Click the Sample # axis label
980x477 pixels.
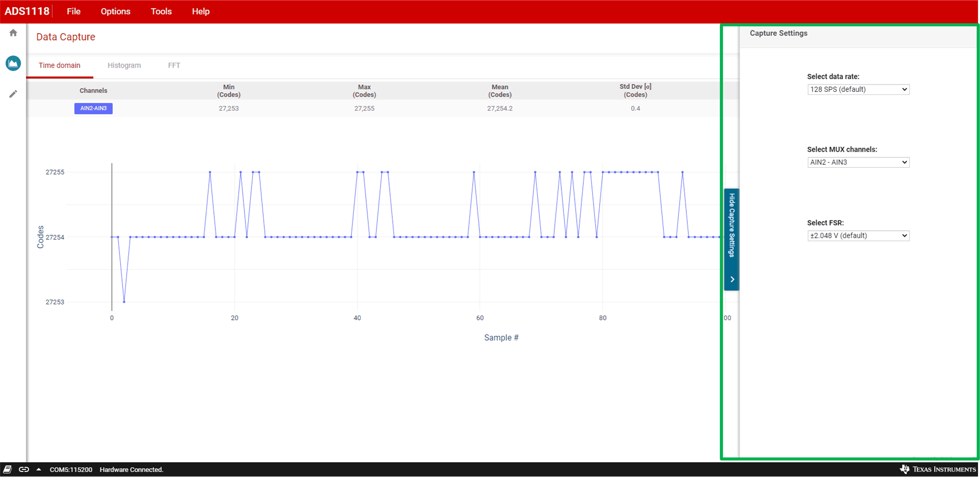[501, 337]
